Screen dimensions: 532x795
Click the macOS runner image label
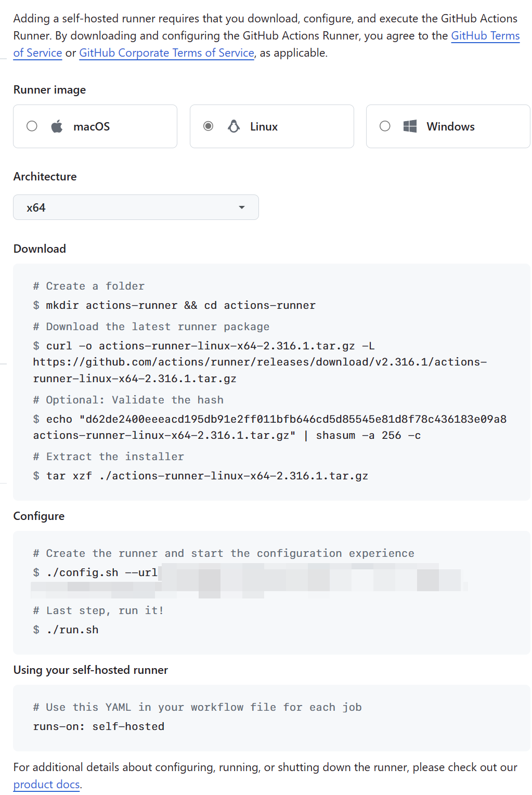[x=92, y=127]
